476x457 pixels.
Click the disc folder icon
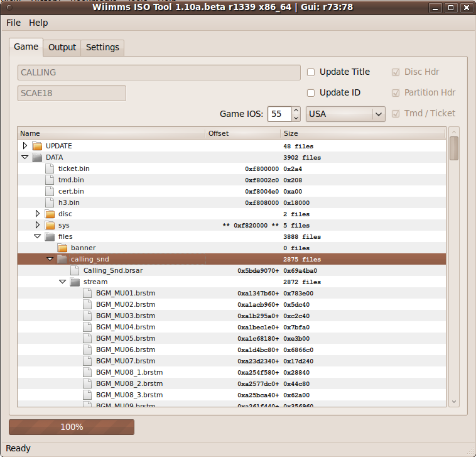(x=50, y=214)
